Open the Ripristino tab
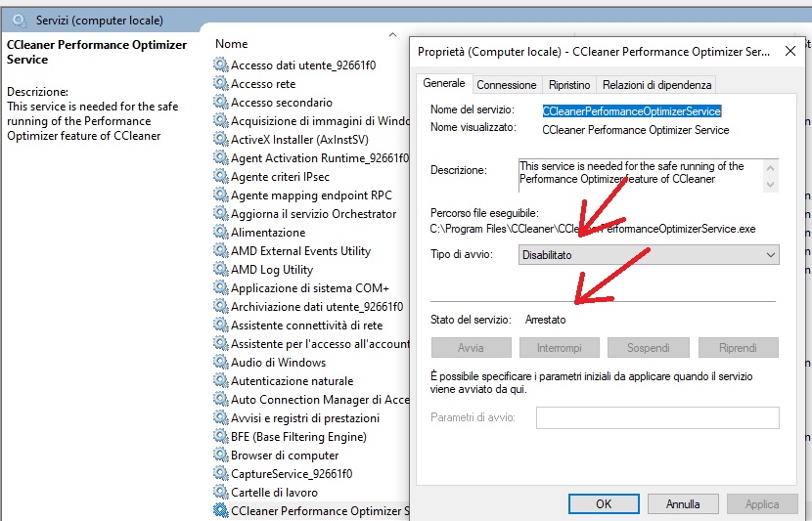The width and height of the screenshot is (812, 521). click(x=569, y=85)
